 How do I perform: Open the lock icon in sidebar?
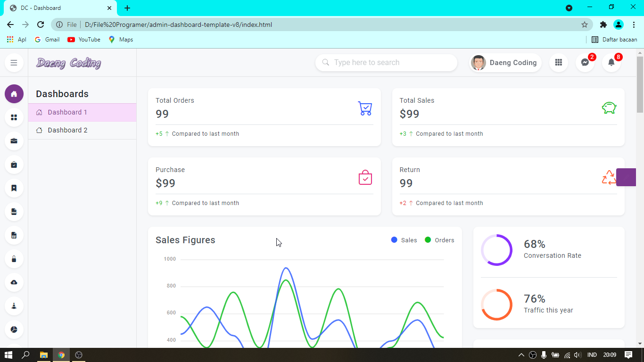(x=14, y=259)
